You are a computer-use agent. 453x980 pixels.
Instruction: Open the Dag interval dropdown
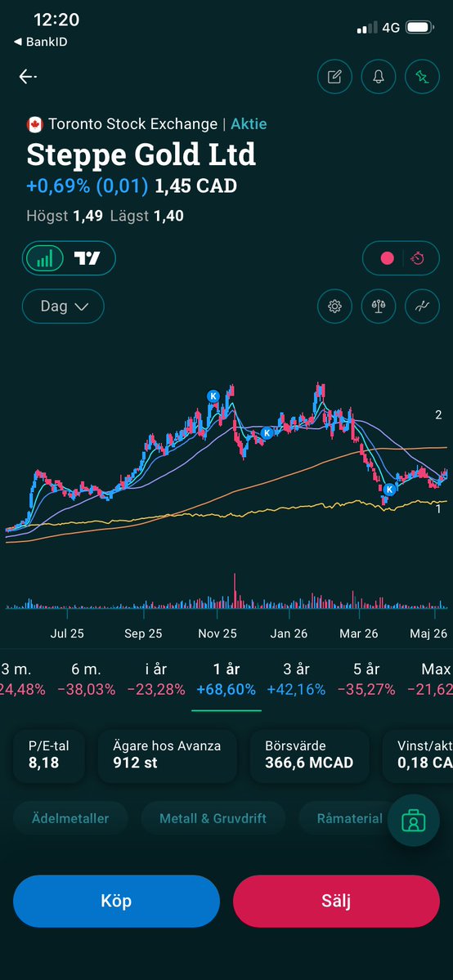(63, 307)
